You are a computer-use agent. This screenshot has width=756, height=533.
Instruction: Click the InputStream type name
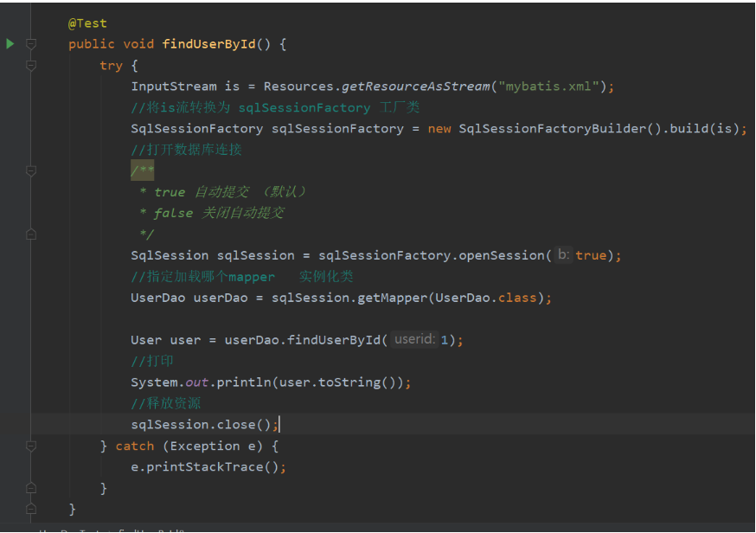[174, 87]
